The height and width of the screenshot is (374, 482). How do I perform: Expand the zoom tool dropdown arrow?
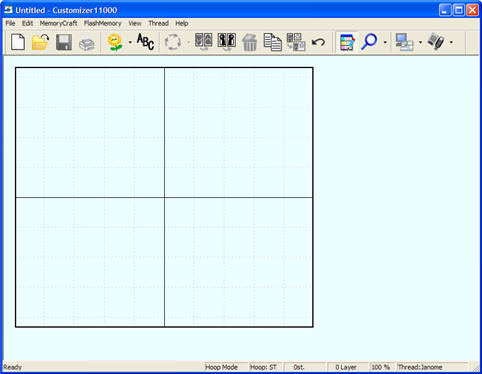385,42
